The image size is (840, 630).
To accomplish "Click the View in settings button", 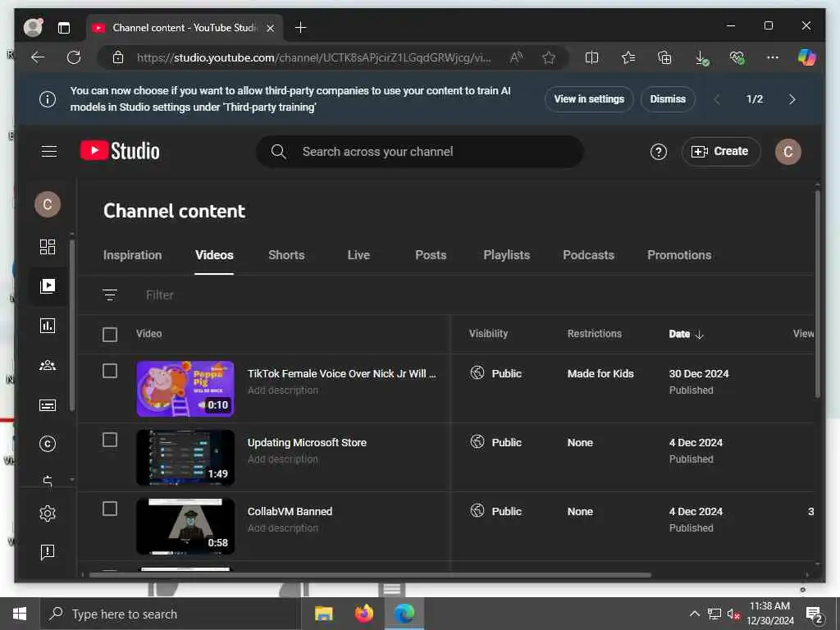I will pos(589,99).
